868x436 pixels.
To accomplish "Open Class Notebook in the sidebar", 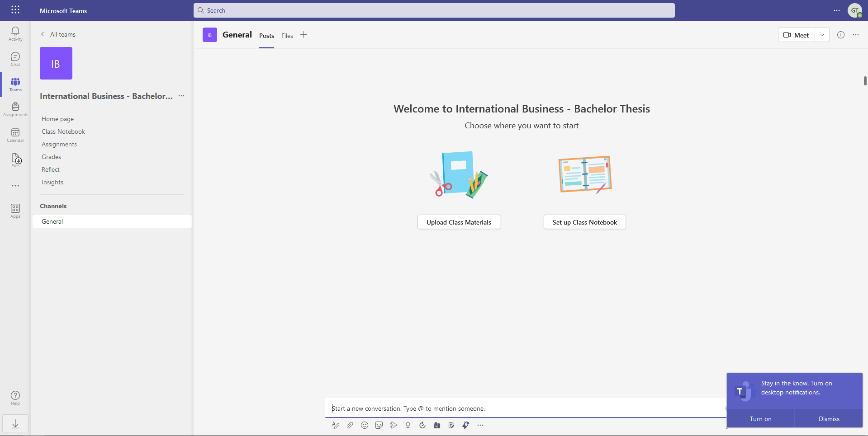I will point(63,131).
